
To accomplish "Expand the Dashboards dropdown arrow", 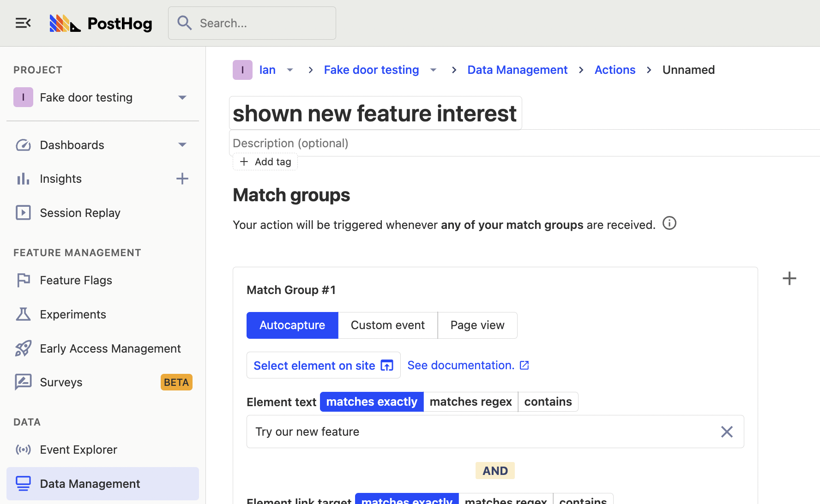I will 182,145.
